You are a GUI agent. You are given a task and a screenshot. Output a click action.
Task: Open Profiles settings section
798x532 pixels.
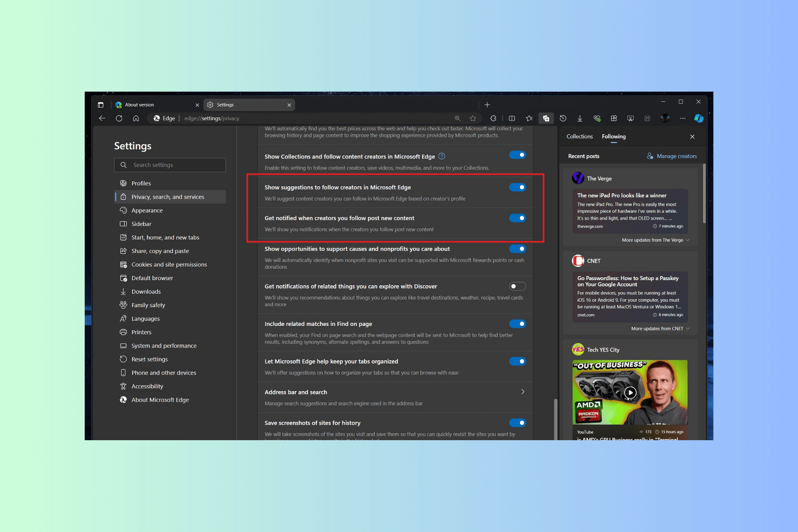point(170,183)
